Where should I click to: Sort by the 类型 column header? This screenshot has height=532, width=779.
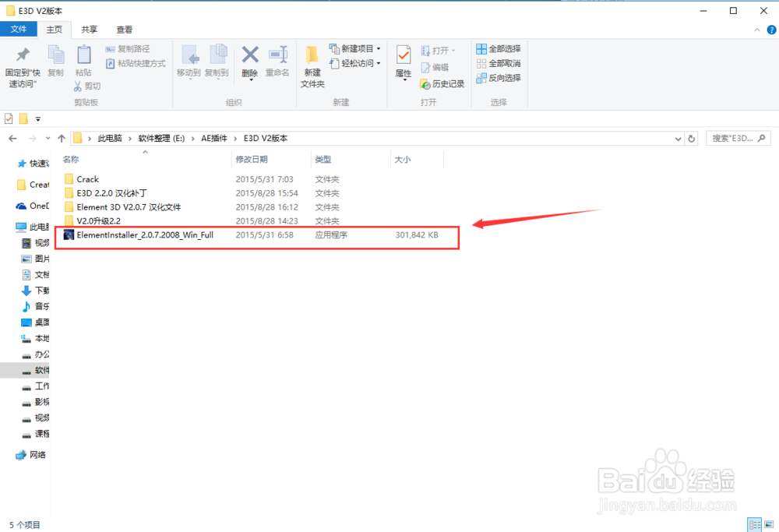pyautogui.click(x=323, y=160)
